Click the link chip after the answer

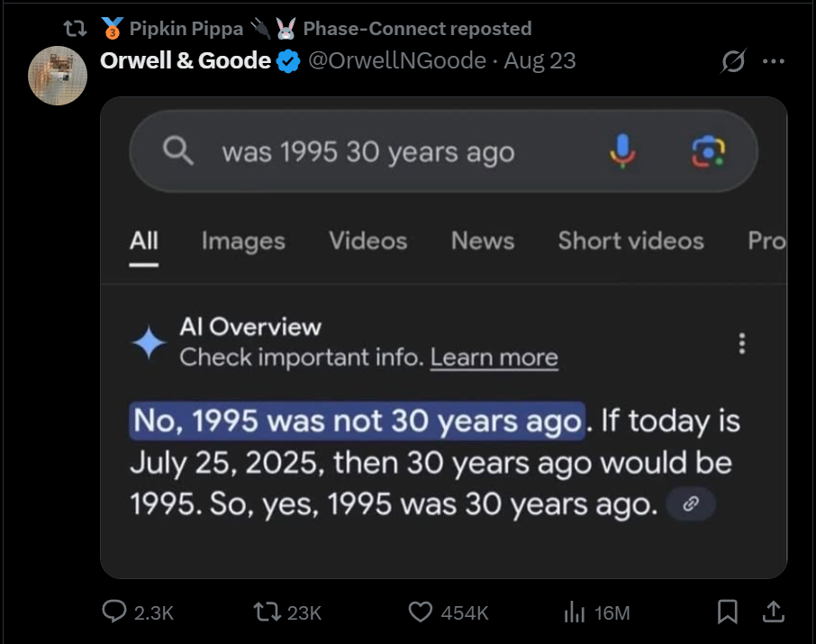click(x=691, y=504)
